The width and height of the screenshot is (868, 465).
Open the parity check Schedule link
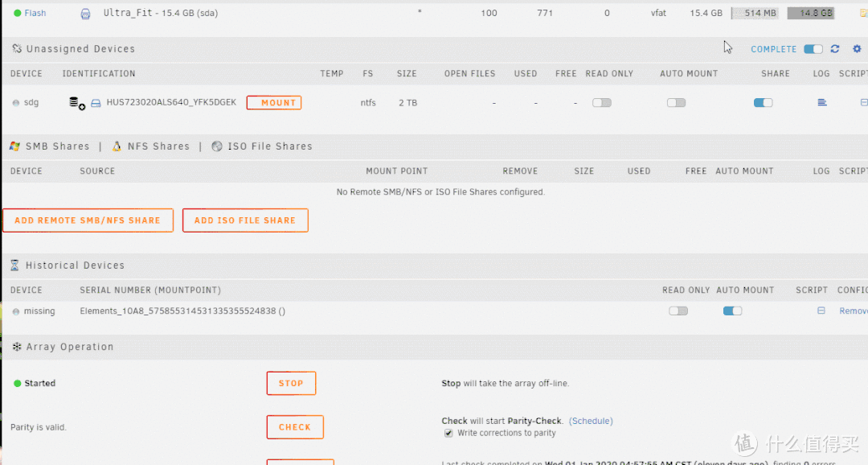tap(591, 421)
